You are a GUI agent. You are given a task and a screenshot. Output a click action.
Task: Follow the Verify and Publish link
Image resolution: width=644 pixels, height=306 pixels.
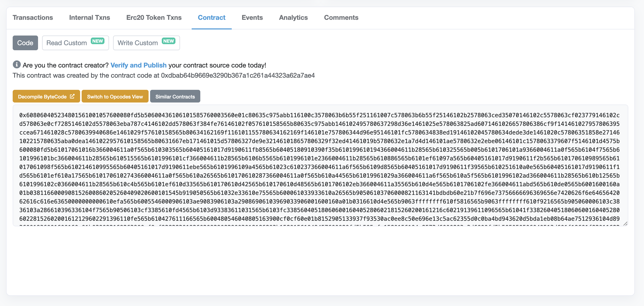[x=138, y=65]
